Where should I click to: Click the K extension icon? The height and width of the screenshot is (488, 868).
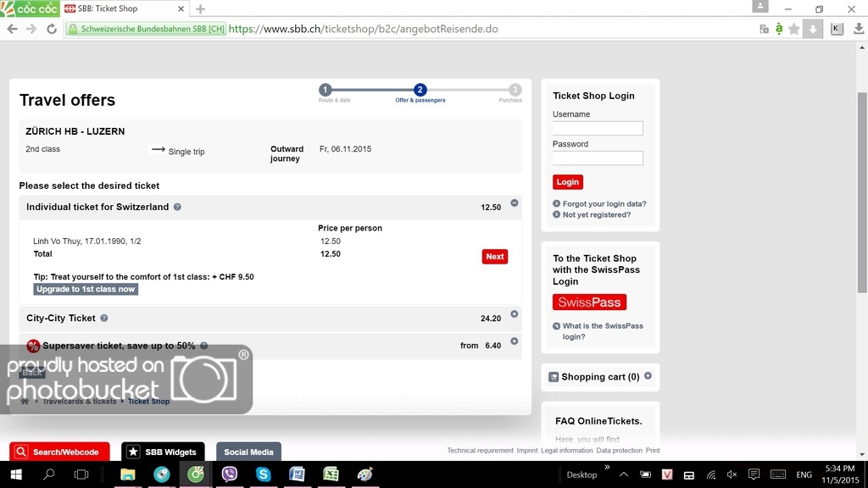coord(837,29)
